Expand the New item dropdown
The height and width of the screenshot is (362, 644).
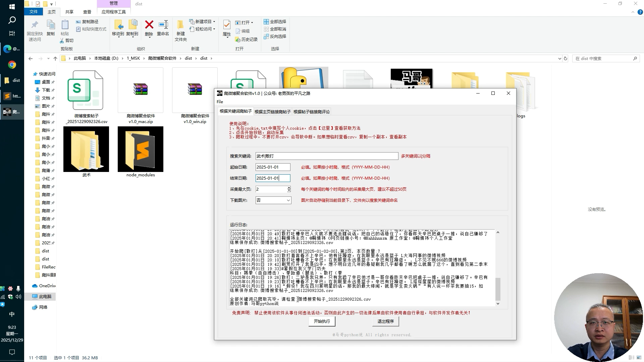[x=214, y=21]
